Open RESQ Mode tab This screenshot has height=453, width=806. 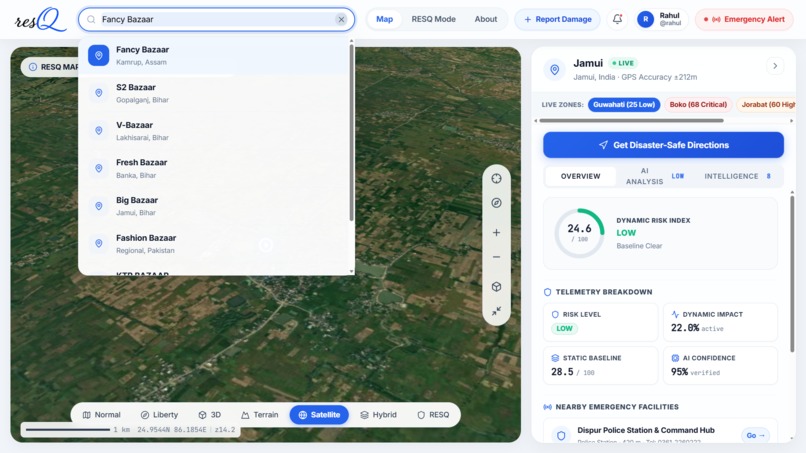pos(433,19)
